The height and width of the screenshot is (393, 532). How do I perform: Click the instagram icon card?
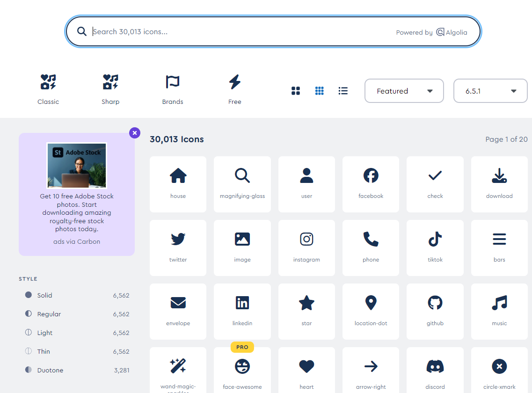click(x=306, y=248)
